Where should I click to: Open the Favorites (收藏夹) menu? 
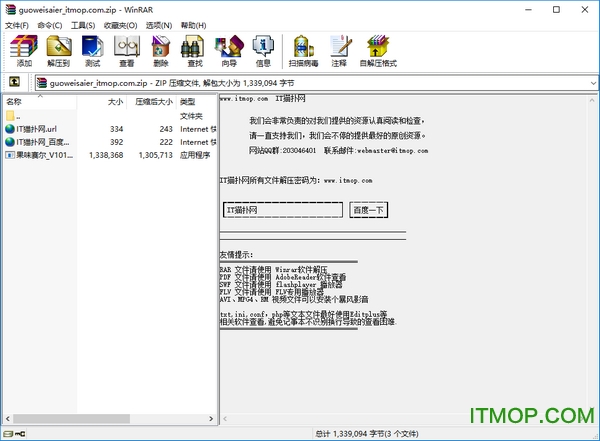pyautogui.click(x=120, y=25)
